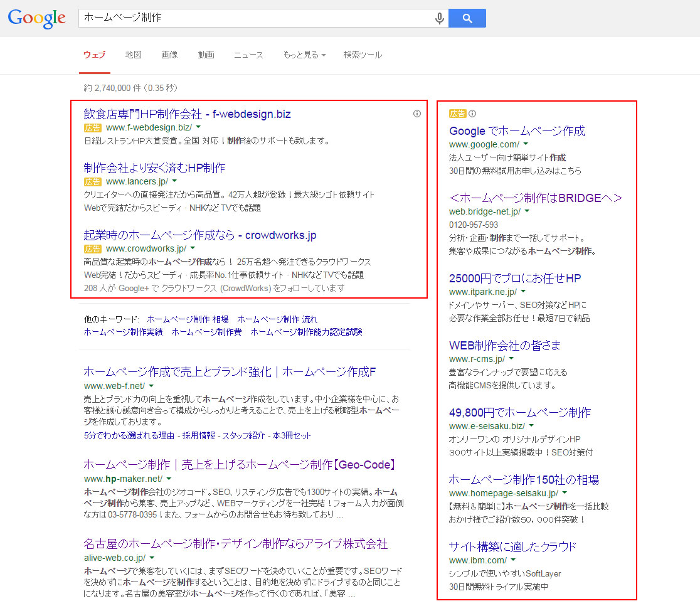
Task: Open ad ホームページ制作150社の相場
Action: pos(524,480)
